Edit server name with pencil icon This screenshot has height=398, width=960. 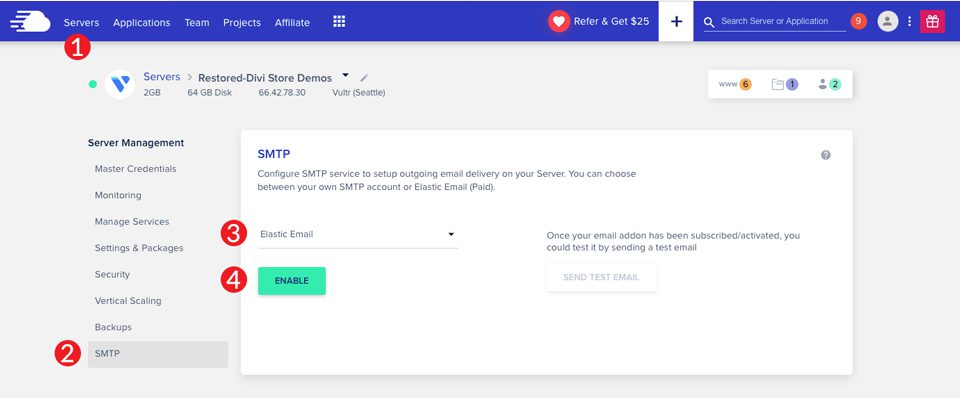pos(364,78)
